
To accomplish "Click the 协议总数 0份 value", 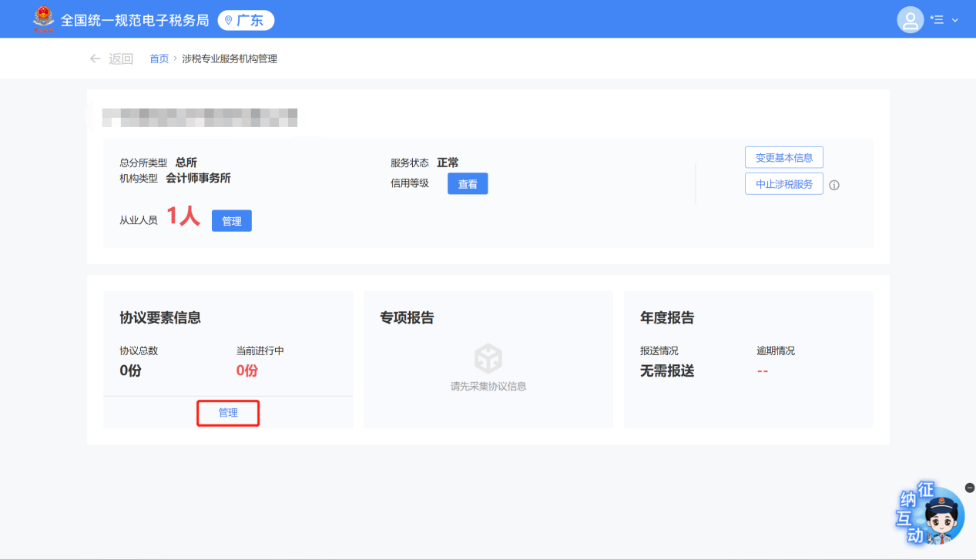I will point(130,371).
